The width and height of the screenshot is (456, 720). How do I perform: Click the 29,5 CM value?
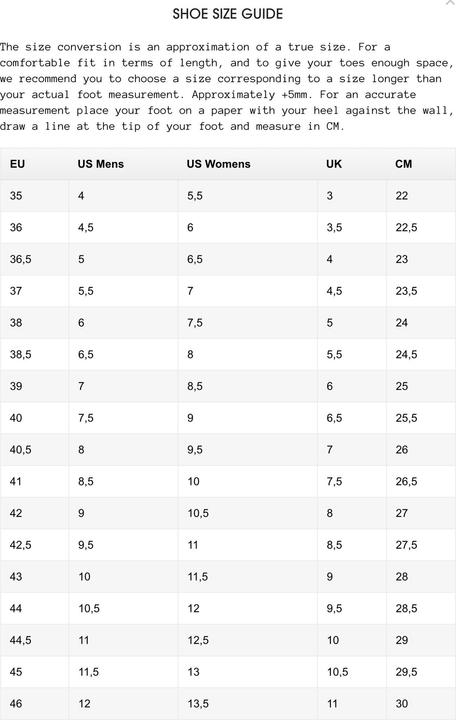[406, 672]
